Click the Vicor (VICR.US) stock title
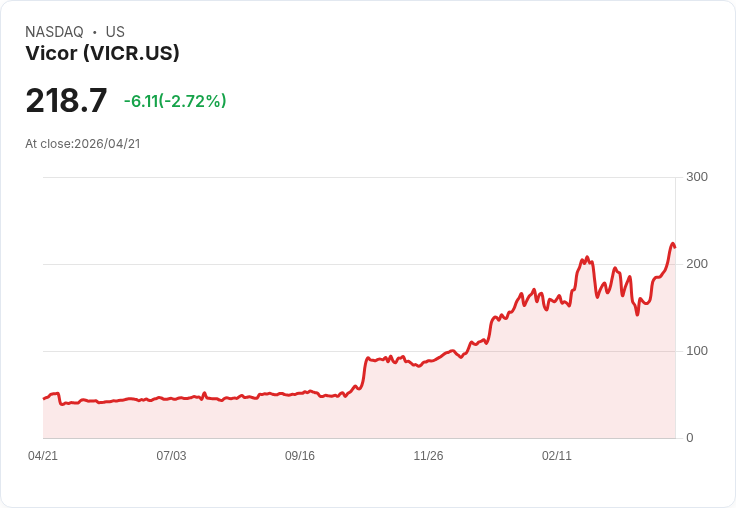 [x=102, y=53]
